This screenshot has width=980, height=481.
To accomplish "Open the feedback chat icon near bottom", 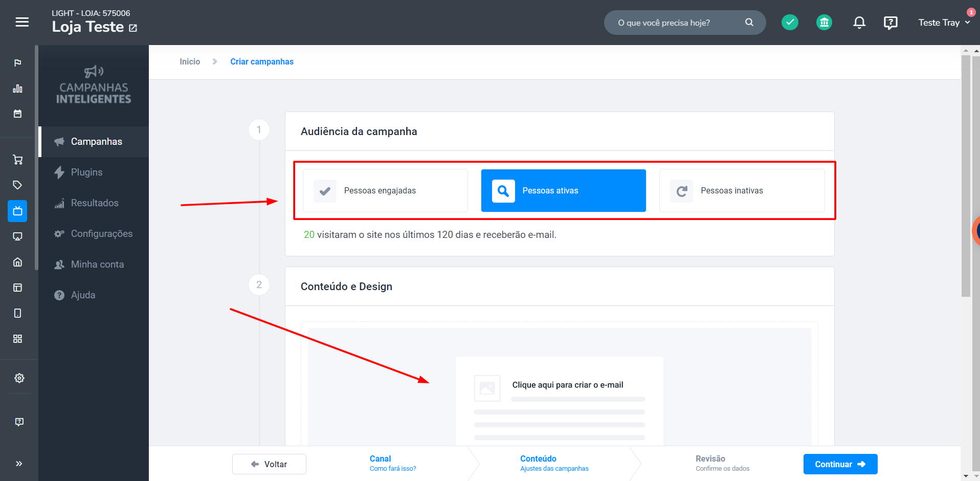I will pos(19,422).
